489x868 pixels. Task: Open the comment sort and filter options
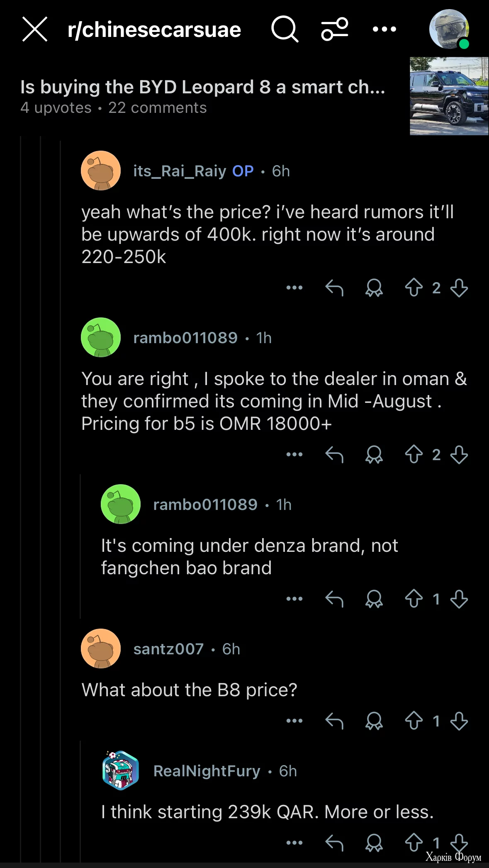coord(334,29)
